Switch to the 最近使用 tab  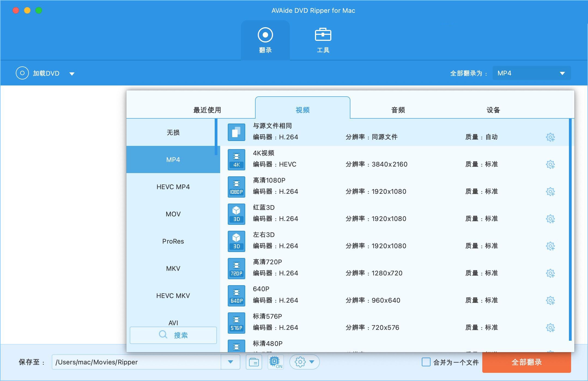coord(207,110)
